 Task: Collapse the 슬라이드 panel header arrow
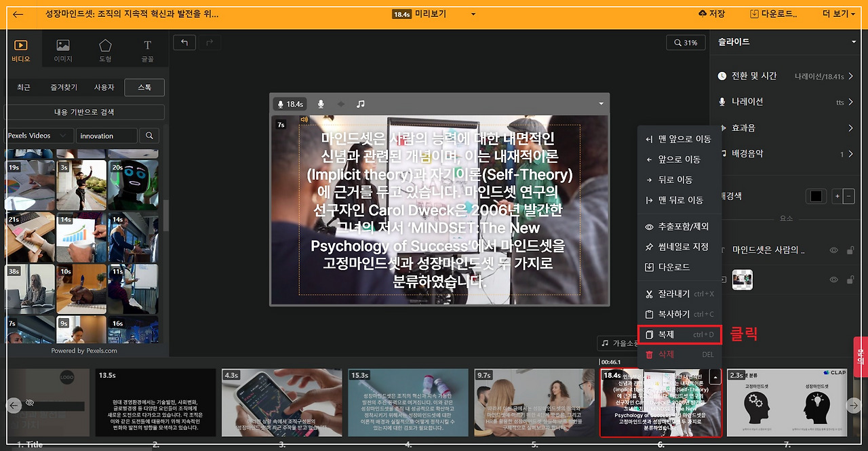coord(854,42)
